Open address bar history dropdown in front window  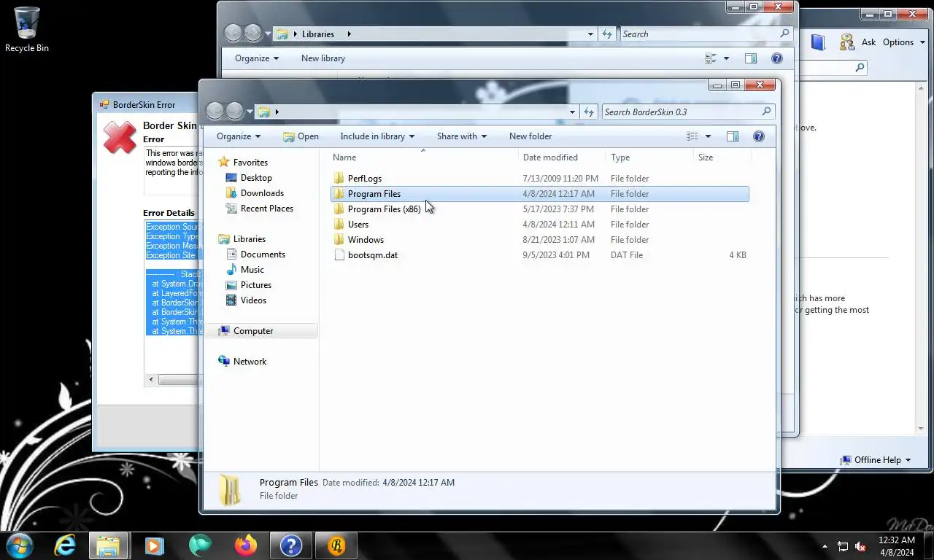coord(572,112)
